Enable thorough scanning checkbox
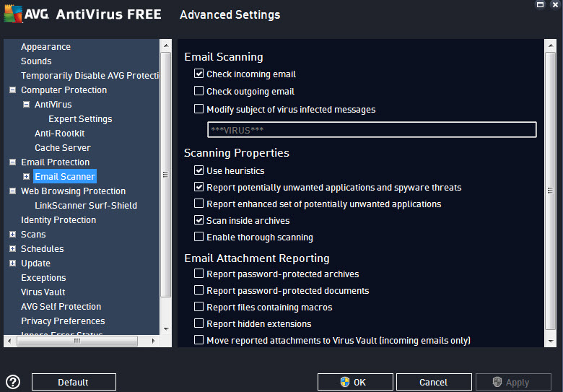The height and width of the screenshot is (392, 563). point(198,237)
